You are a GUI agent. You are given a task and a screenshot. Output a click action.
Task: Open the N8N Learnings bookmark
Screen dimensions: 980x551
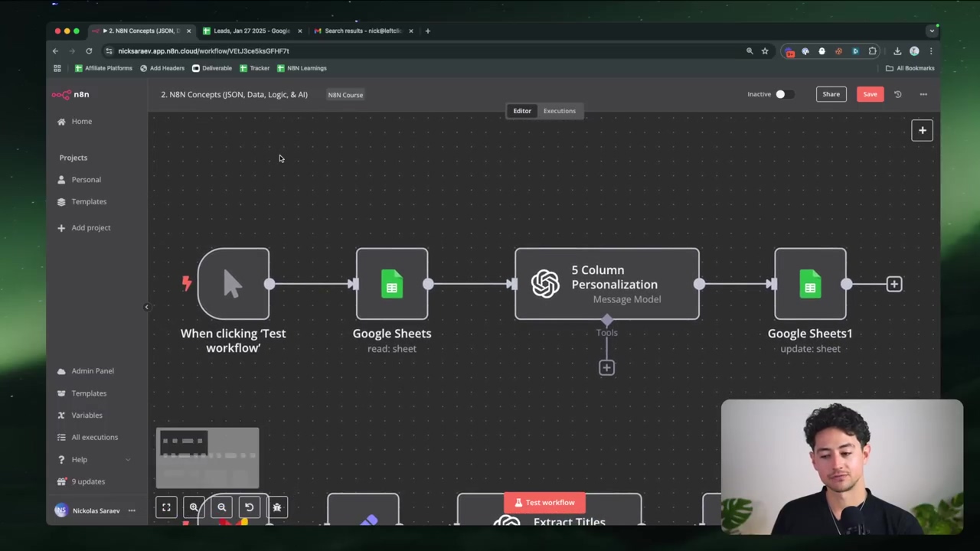coord(302,68)
